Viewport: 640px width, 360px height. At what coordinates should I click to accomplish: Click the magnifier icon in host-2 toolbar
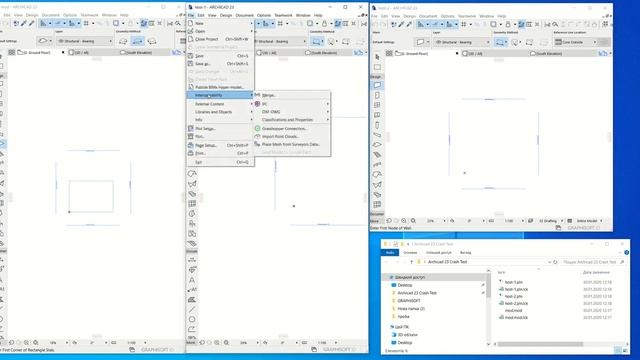(555, 24)
